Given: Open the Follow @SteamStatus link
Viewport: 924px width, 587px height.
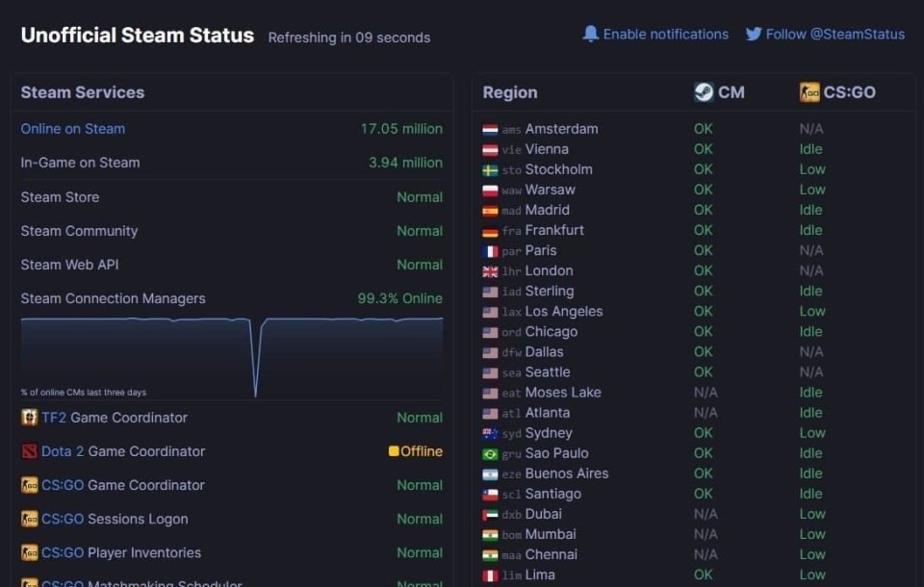Looking at the screenshot, I should pos(834,34).
